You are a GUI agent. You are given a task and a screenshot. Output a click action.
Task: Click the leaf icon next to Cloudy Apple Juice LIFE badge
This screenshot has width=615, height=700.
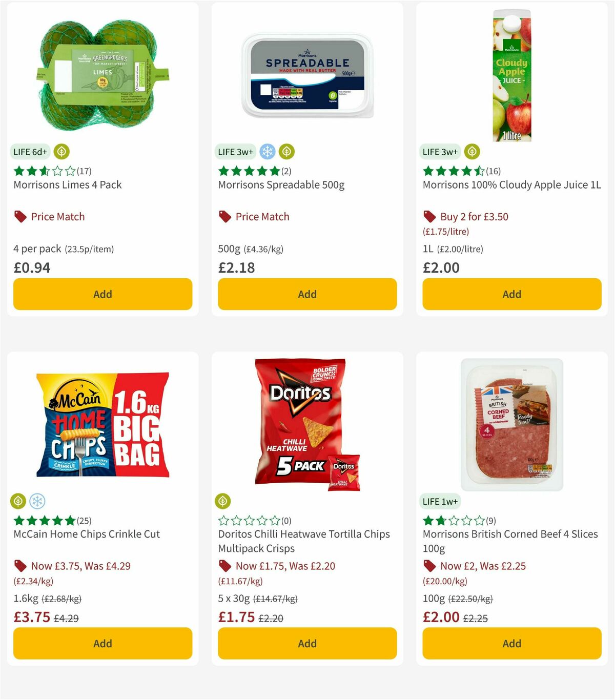(471, 152)
